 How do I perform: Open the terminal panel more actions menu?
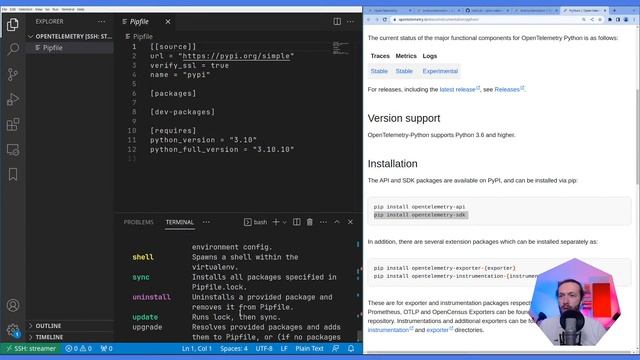tap(323, 222)
